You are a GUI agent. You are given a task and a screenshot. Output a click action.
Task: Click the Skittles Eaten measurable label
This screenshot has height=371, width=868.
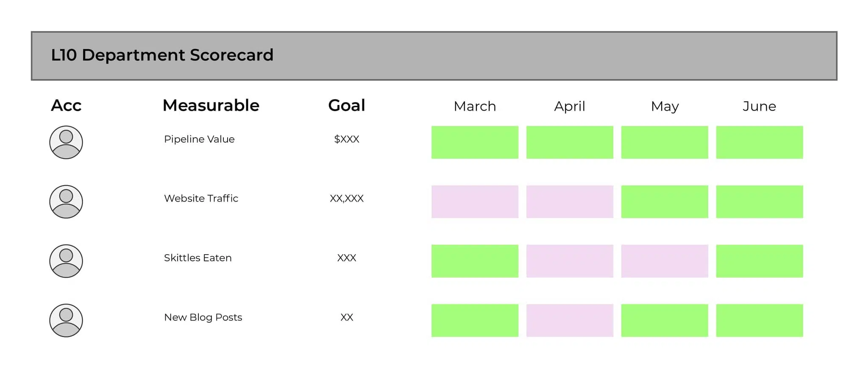(198, 257)
